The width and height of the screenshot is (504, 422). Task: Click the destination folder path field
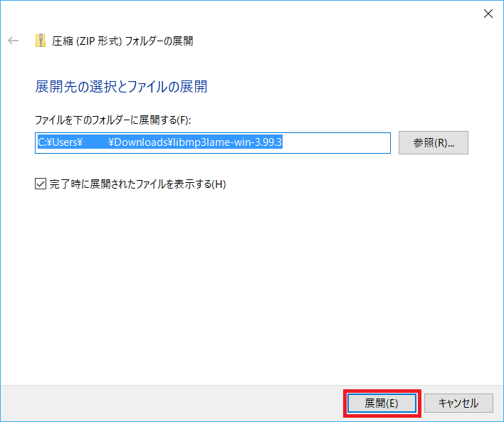coord(213,143)
